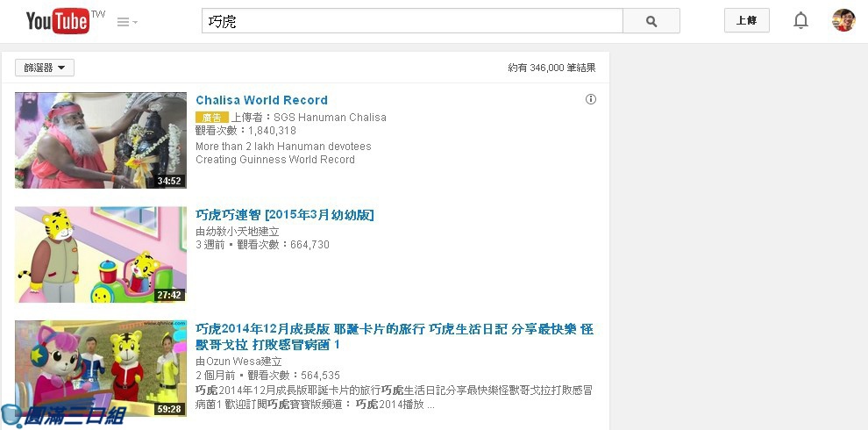This screenshot has width=868, height=430.
Task: Click the yellow 廣告 ad badge
Action: [x=211, y=118]
